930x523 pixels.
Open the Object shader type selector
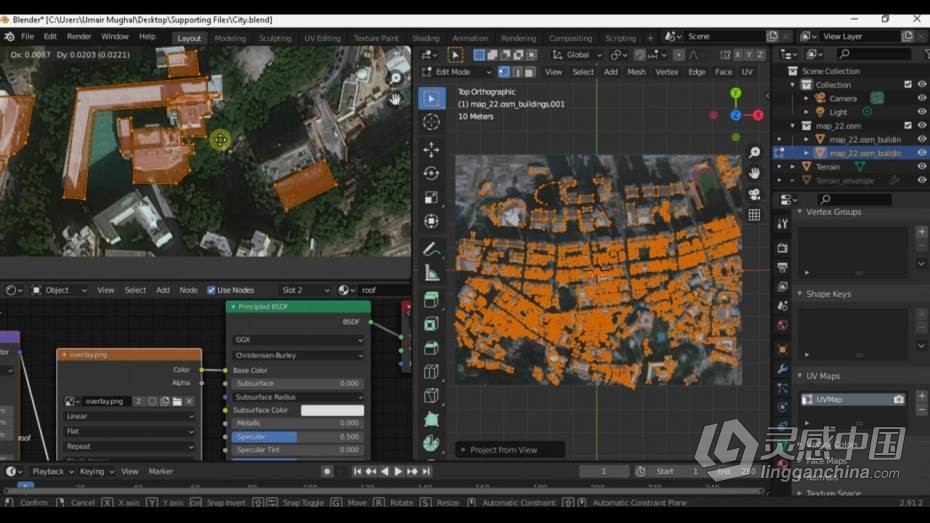pyautogui.click(x=59, y=290)
